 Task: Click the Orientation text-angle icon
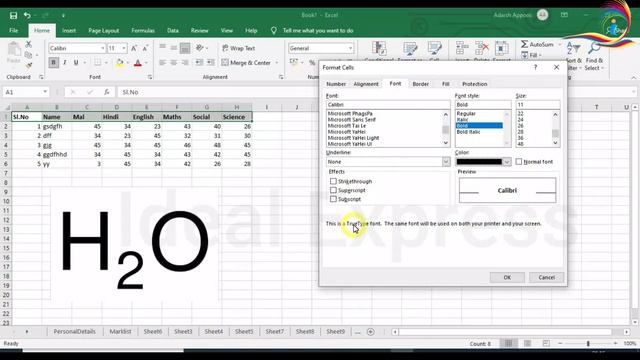[200, 48]
